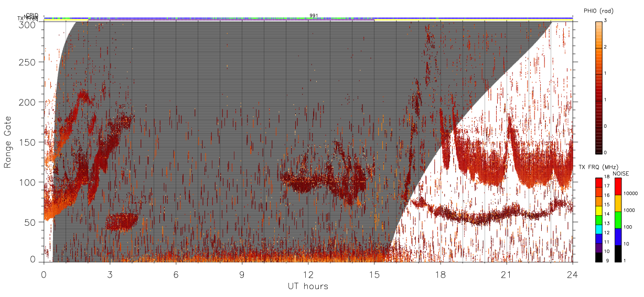Click the x-axis tick label '15'
Viewport: 644px width, 297px height.
click(x=374, y=274)
